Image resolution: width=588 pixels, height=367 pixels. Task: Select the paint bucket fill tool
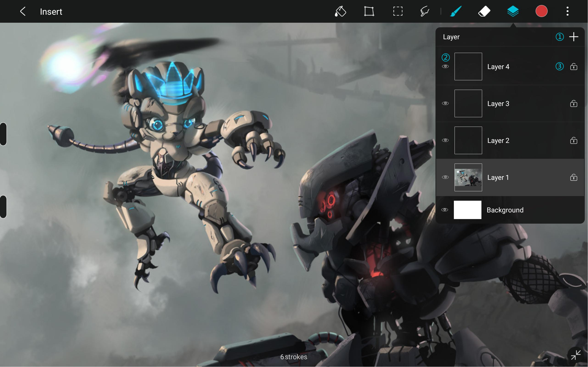click(340, 11)
